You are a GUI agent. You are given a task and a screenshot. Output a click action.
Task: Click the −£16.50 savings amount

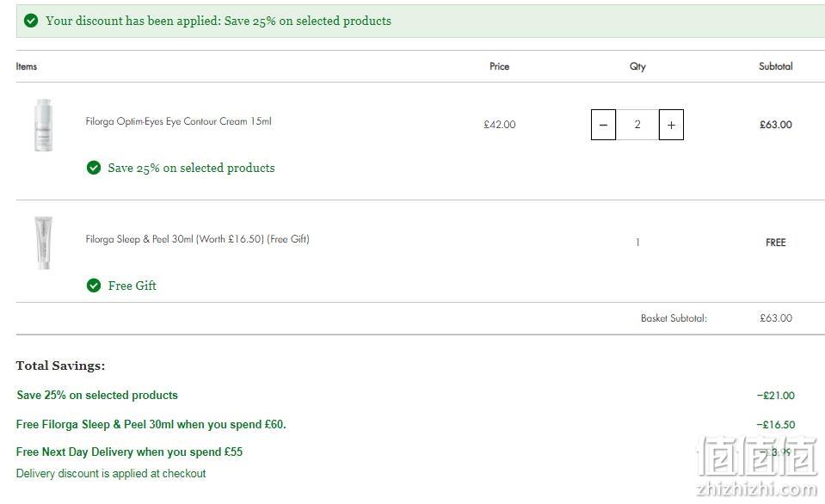776,425
